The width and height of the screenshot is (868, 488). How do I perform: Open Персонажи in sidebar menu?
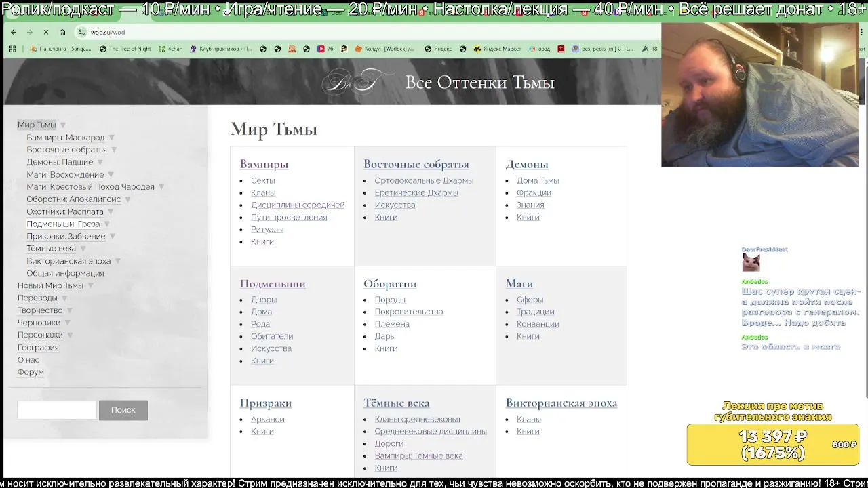click(40, 335)
